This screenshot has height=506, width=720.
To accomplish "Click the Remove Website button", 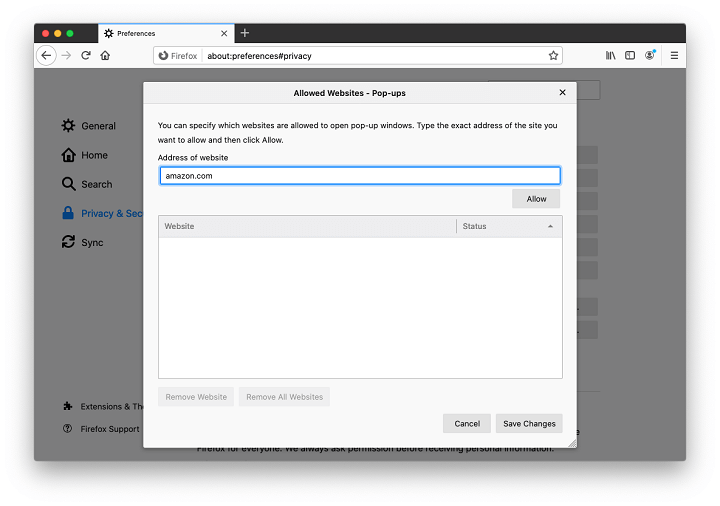I will [x=196, y=397].
